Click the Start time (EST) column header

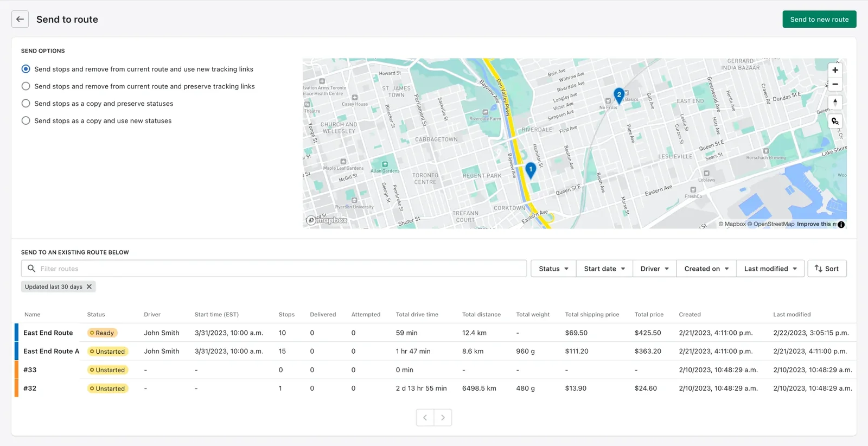tap(216, 315)
